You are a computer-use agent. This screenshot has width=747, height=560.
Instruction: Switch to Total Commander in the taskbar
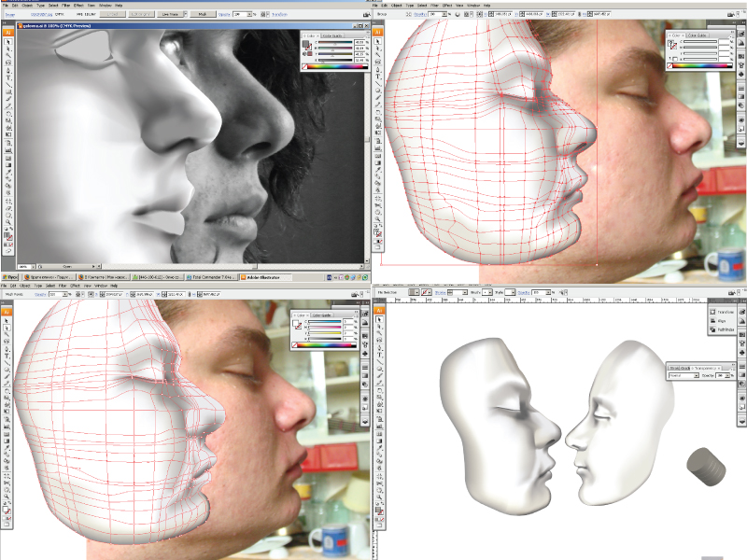pos(209,277)
